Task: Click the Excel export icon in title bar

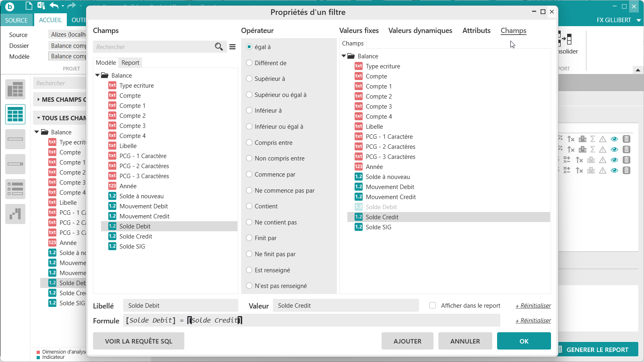Action: 41,6
